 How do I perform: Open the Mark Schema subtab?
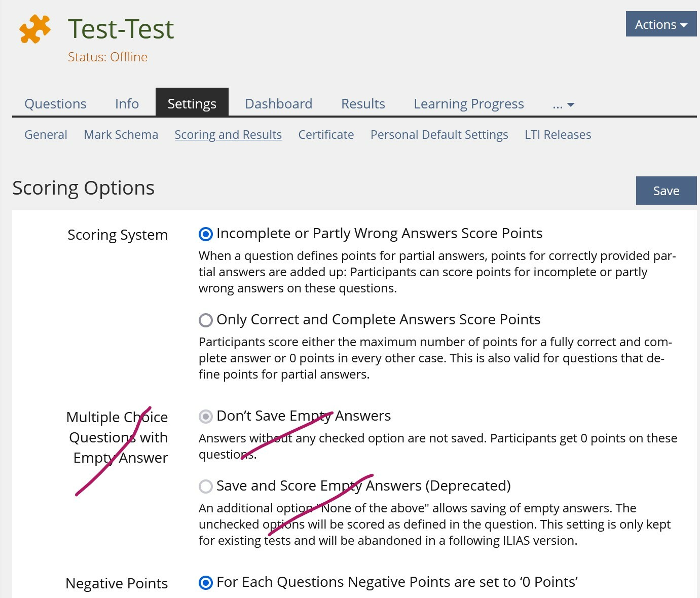tap(121, 135)
